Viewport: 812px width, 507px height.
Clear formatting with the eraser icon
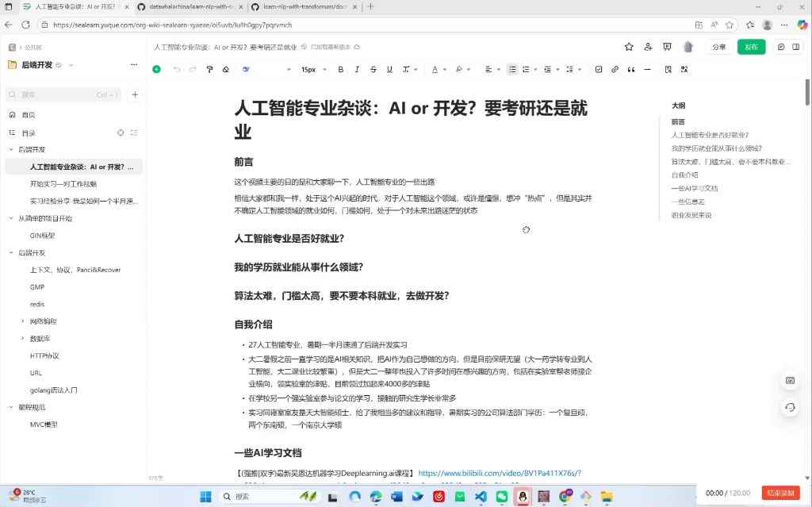pos(226,70)
